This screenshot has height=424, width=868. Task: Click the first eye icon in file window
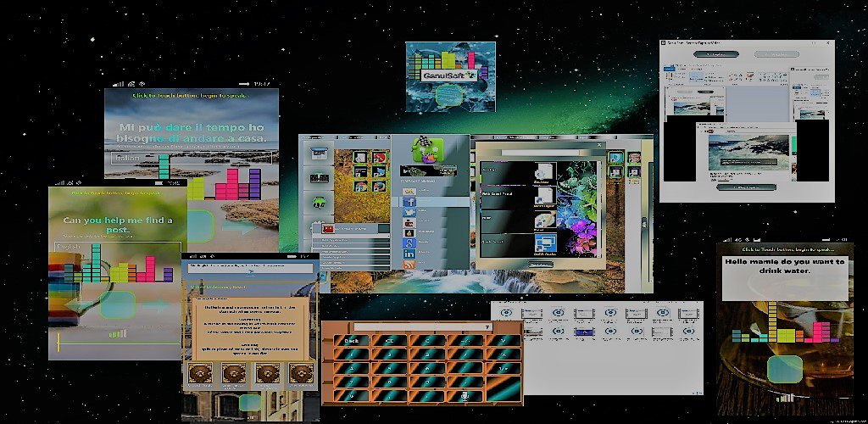[507, 313]
